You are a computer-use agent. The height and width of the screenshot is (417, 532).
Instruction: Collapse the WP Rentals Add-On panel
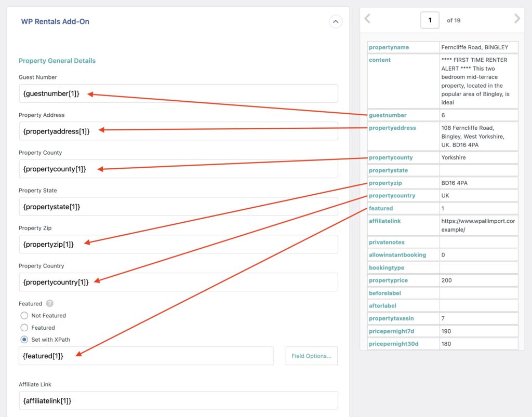pos(336,21)
